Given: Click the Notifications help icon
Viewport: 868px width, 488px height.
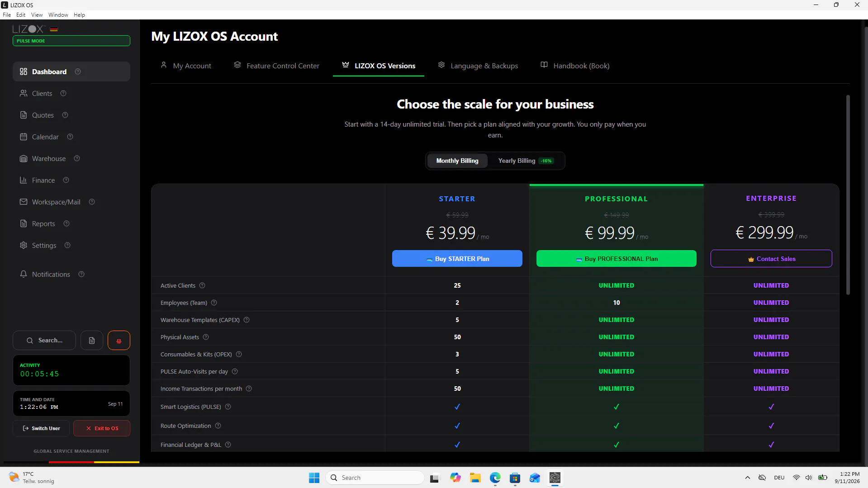Looking at the screenshot, I should coord(81,274).
